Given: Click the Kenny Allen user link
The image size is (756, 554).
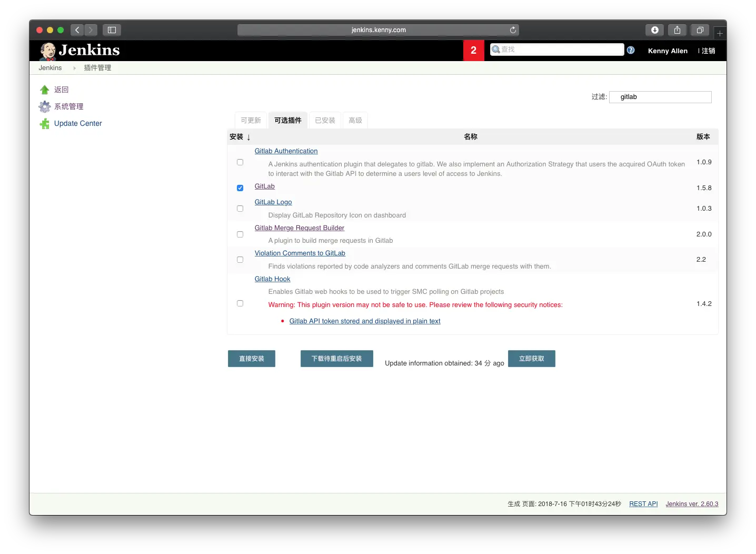Looking at the screenshot, I should 668,51.
